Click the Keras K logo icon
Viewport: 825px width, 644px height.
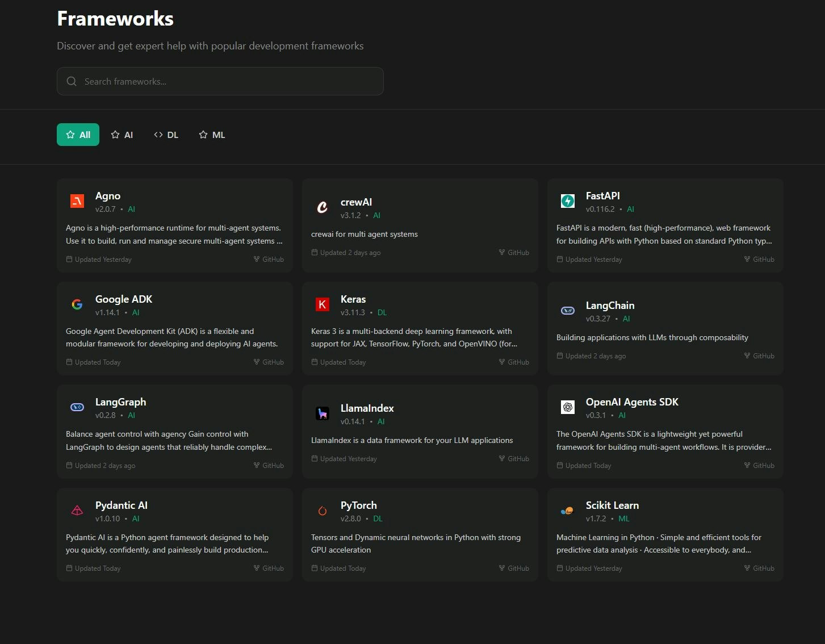[x=322, y=304]
